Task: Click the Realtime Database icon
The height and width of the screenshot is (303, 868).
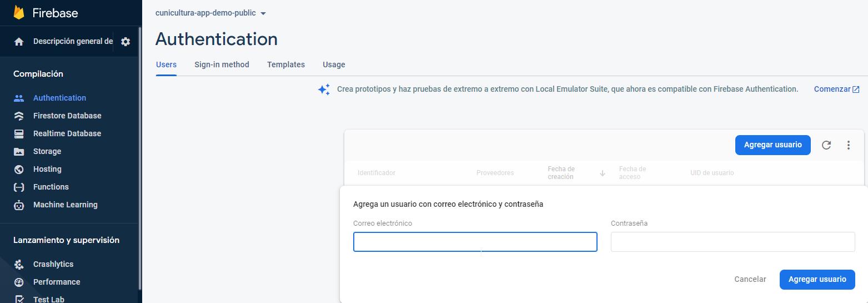Action: [19, 133]
